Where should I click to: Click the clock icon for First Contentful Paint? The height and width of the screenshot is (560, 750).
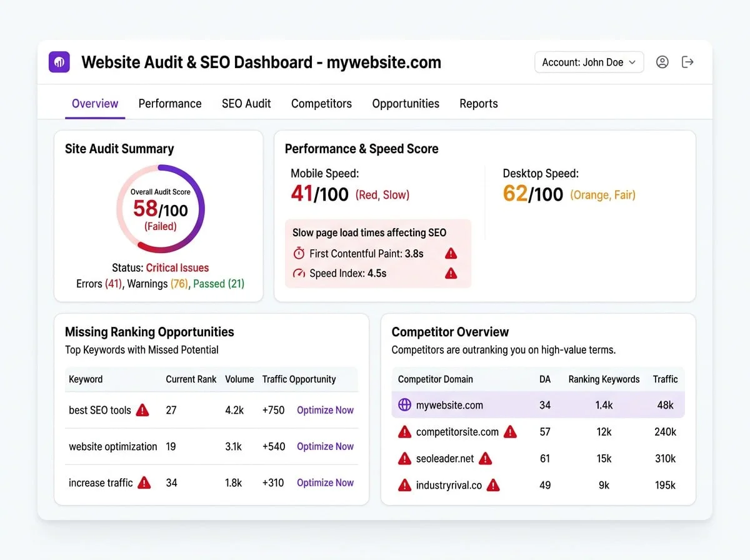[301, 254]
